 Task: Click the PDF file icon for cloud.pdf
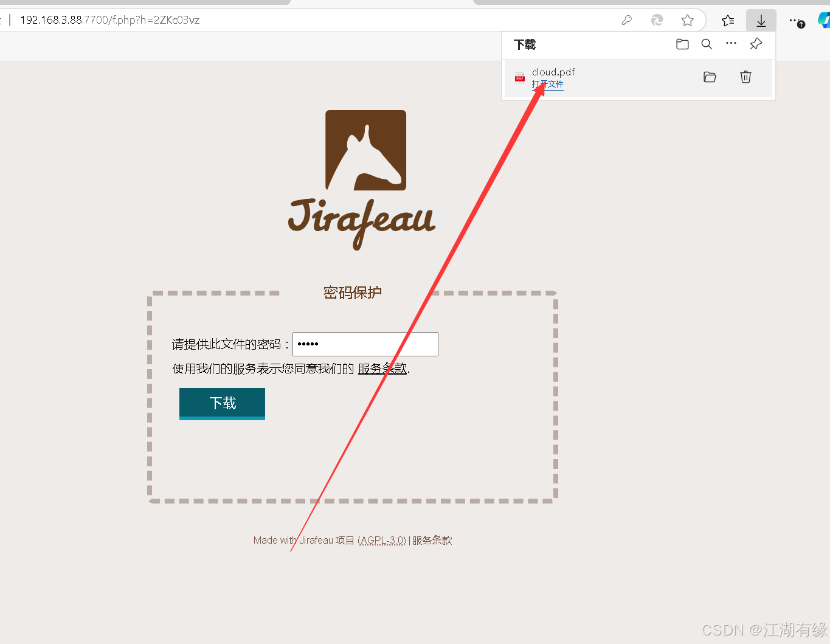520,77
